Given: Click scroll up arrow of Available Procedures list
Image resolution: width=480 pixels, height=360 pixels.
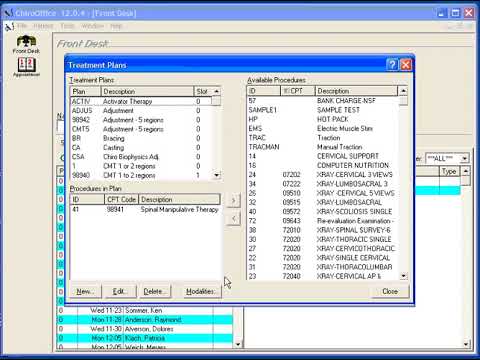Looking at the screenshot, I should point(403,91).
